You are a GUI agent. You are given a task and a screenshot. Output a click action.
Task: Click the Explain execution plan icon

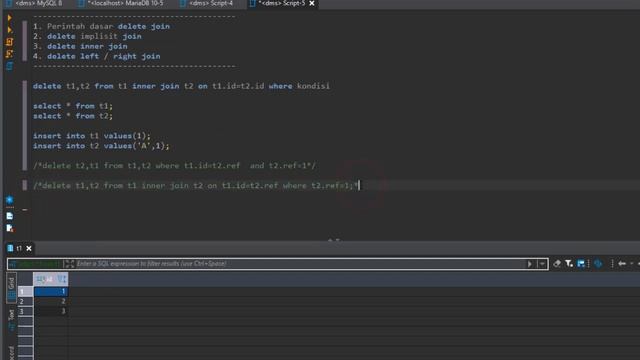click(x=10, y=66)
